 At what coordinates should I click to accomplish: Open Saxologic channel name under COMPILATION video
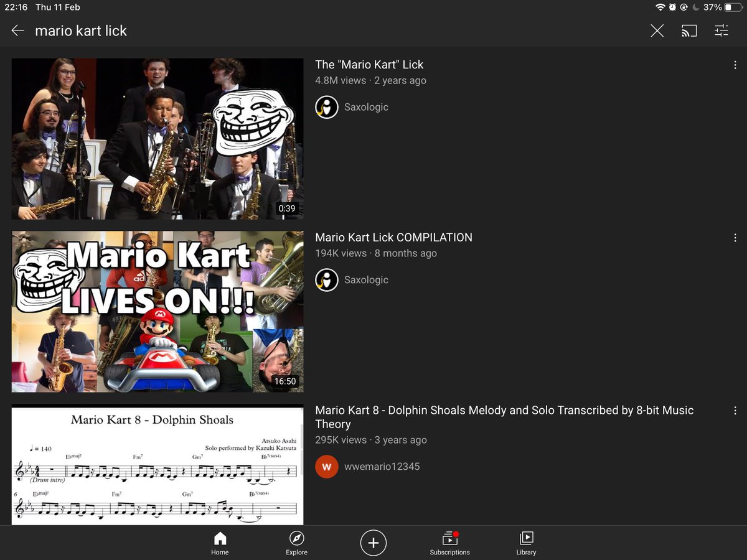pos(366,280)
